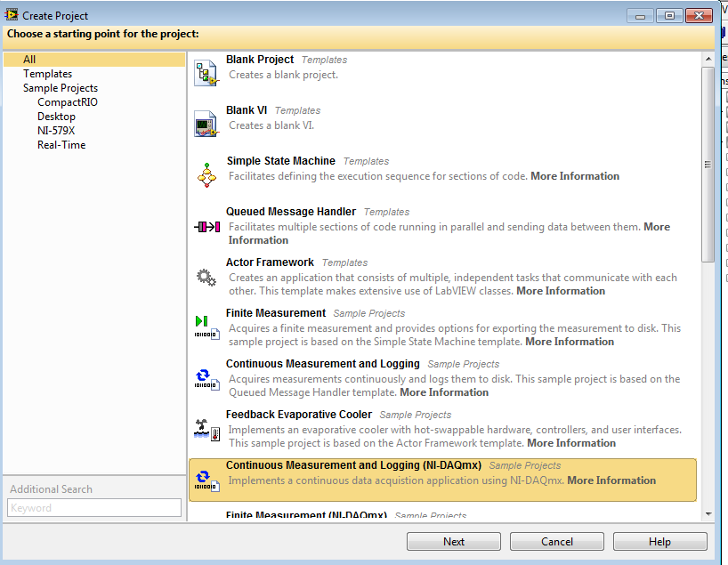Click the LabVIEW icon in title bar
Screen dimensions: 728x565
(12, 15)
